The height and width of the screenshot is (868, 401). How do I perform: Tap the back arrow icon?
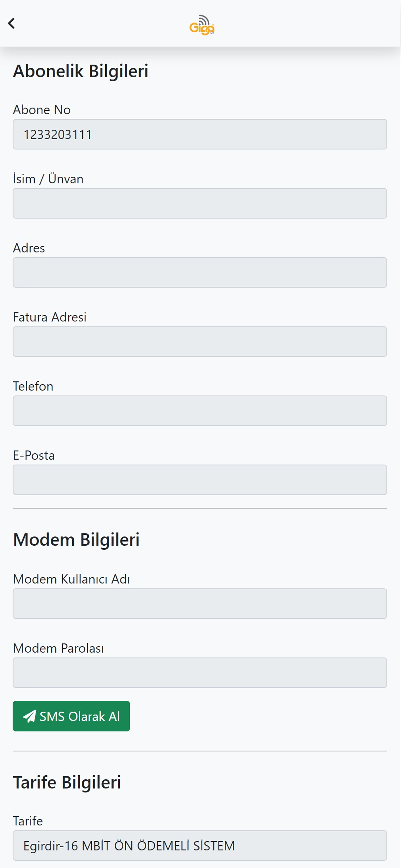coord(11,23)
